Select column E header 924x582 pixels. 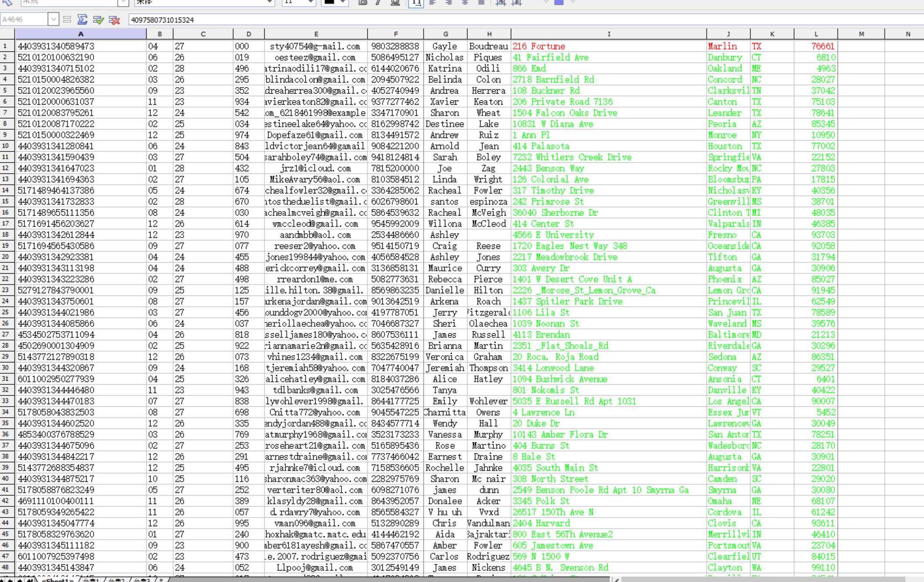pos(316,34)
